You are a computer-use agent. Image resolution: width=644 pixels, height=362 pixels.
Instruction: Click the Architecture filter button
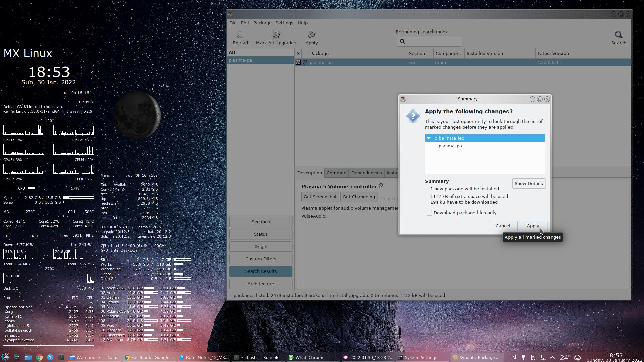261,284
